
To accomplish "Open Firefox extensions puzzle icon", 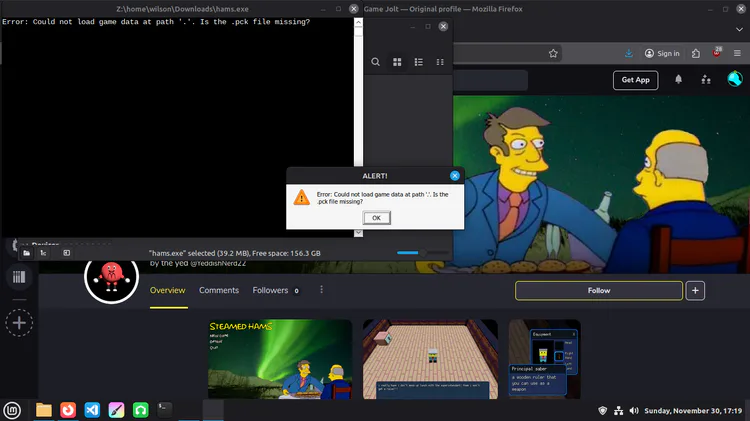I will pyautogui.click(x=695, y=54).
